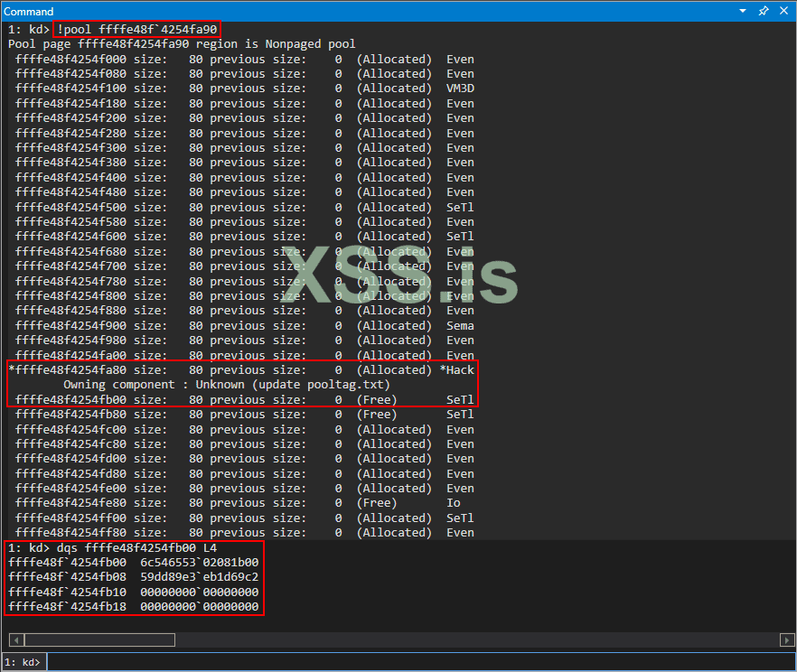The image size is (797, 672).
Task: Click 'Pool page ffffe48f4254fa90 region is Nonpaged pool' line
Action: pyautogui.click(x=182, y=44)
